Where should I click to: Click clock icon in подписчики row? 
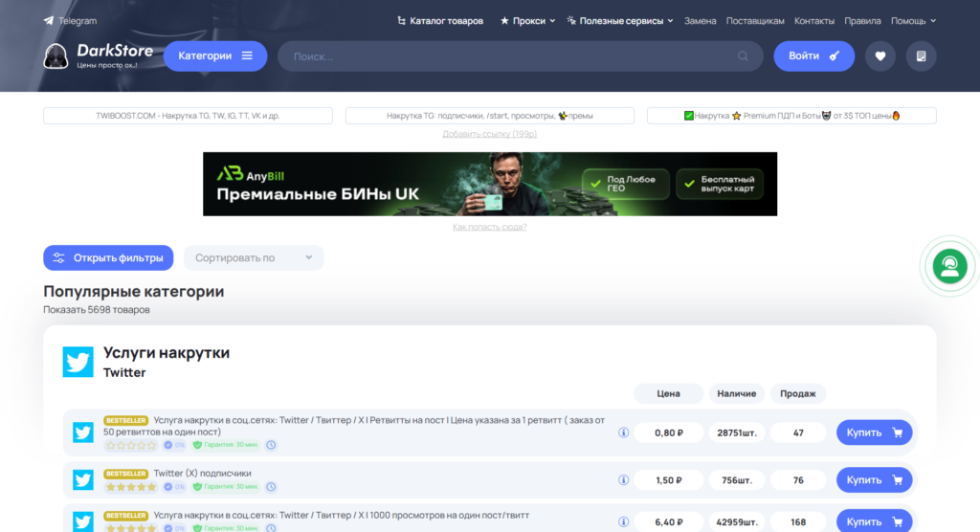pyautogui.click(x=271, y=487)
